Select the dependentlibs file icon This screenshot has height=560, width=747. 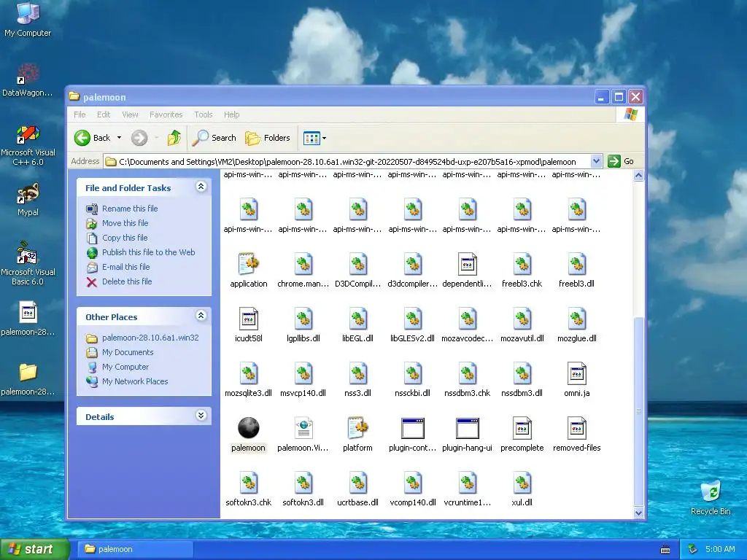click(468, 263)
